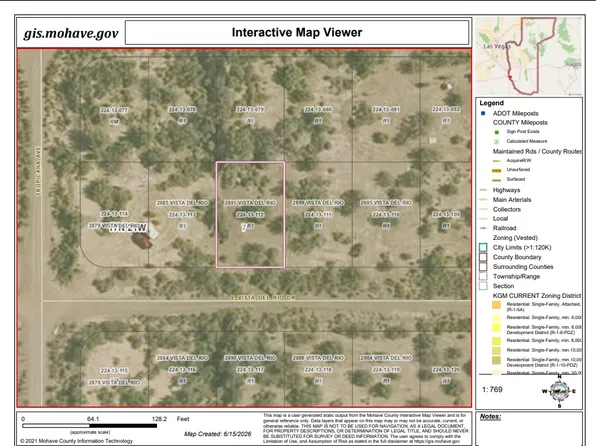Click the County Boundary box symbol
This screenshot has height=446, width=596.
click(x=483, y=257)
